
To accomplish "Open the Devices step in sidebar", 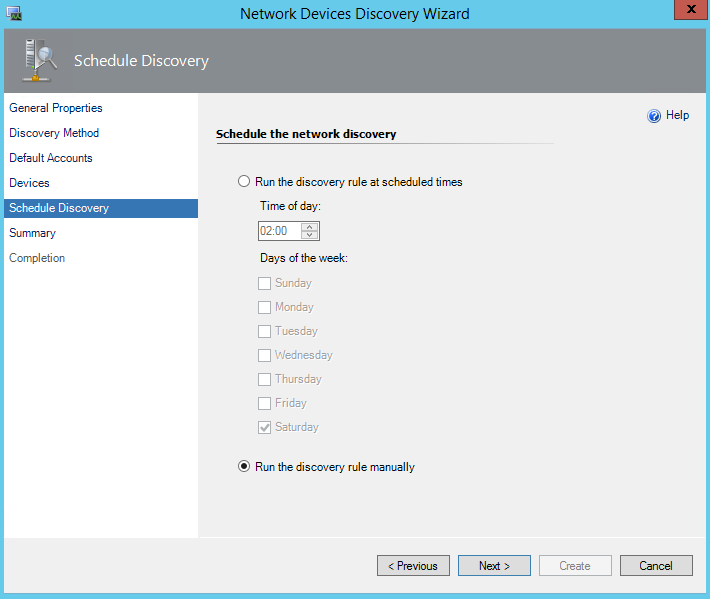I will click(x=29, y=183).
